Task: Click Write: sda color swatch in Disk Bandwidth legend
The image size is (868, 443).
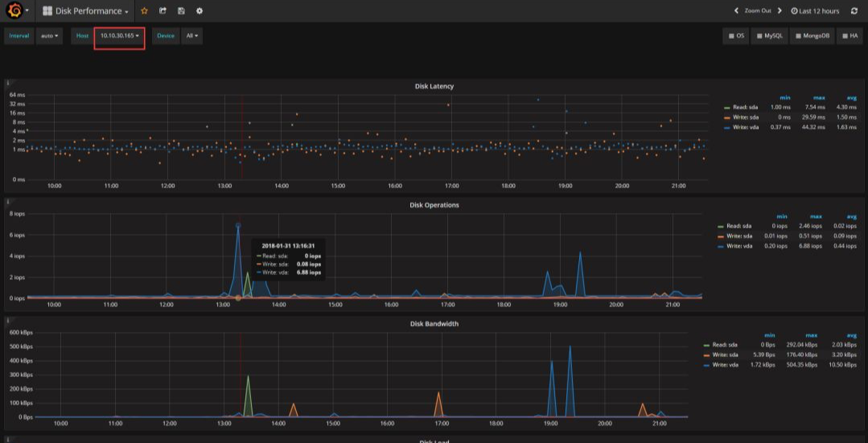Action: point(707,355)
